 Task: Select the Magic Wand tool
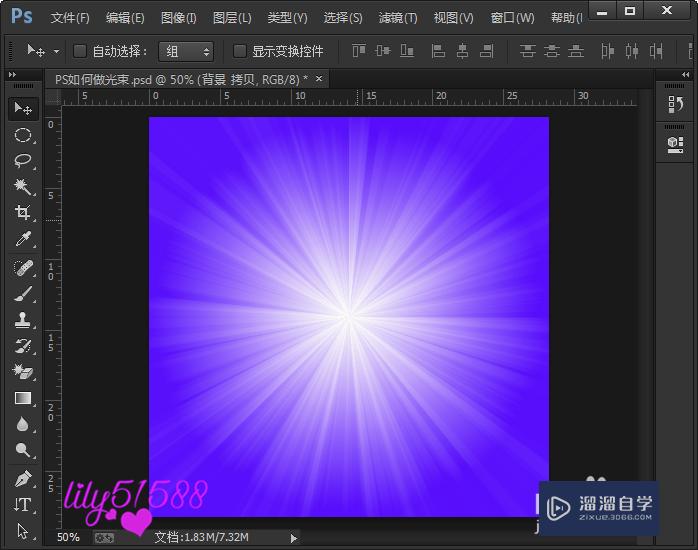tap(23, 186)
